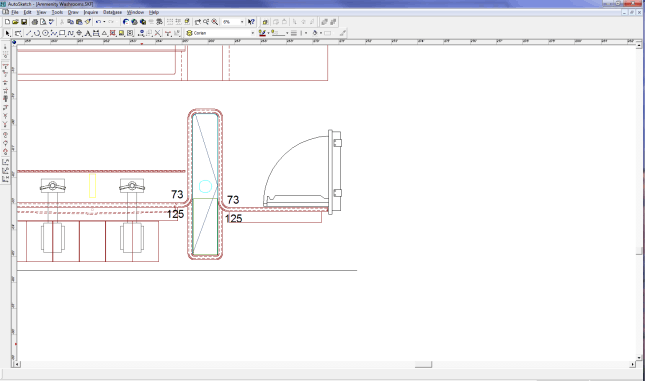This screenshot has width=645, height=381.
Task: Select the Circle drawing tool
Action: [x=45, y=33]
